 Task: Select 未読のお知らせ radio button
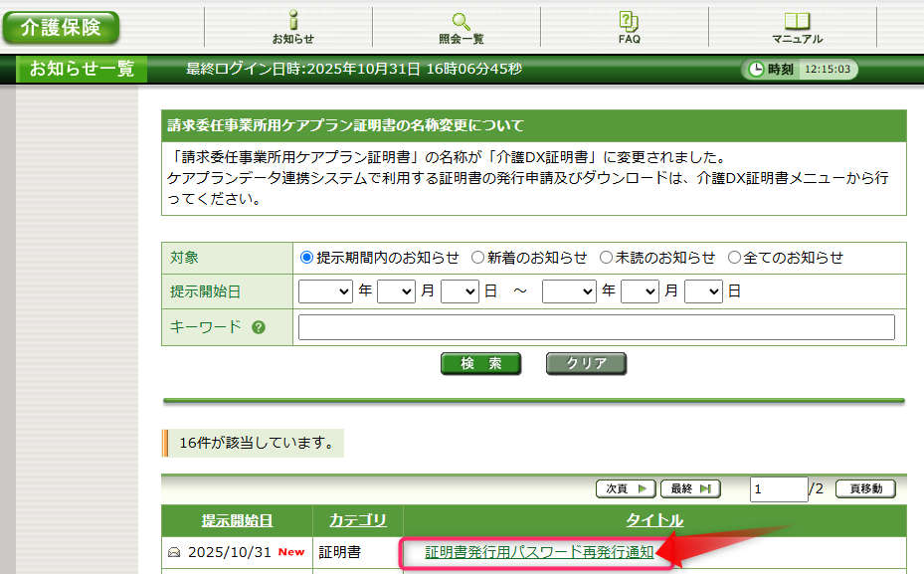pyautogui.click(x=606, y=258)
